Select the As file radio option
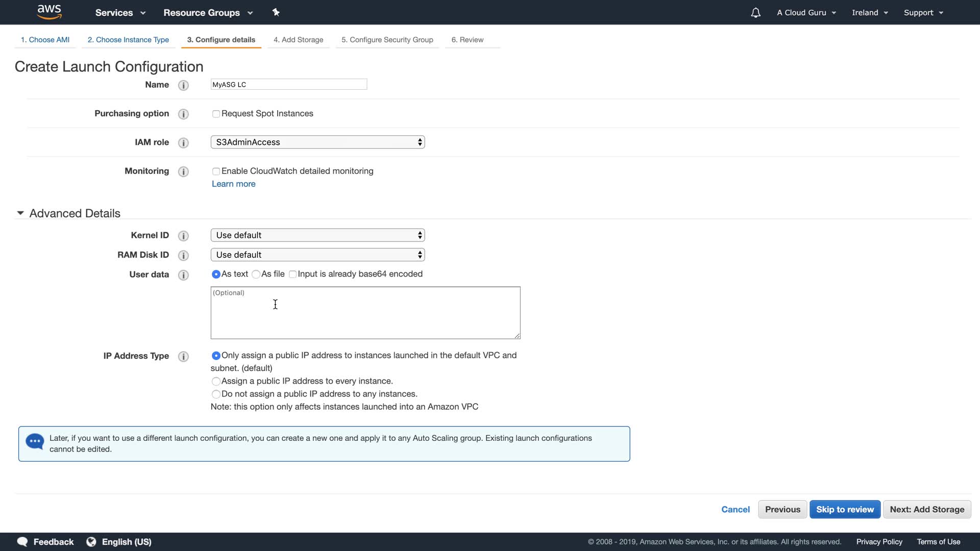Screen dimensions: 980x551 256,274
